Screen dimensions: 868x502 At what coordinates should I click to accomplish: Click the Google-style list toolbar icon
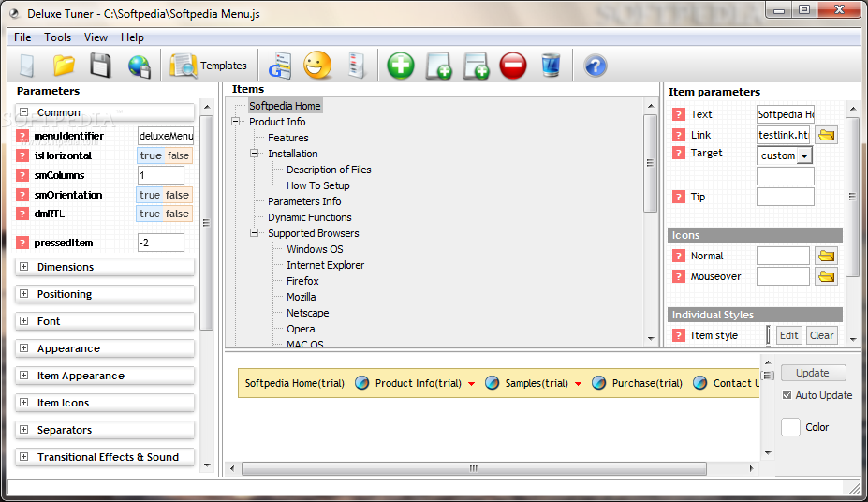click(x=280, y=66)
